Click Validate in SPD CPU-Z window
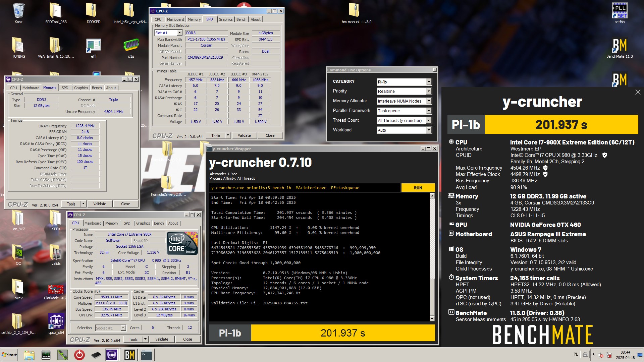Image resolution: width=644 pixels, height=362 pixels. tap(244, 135)
